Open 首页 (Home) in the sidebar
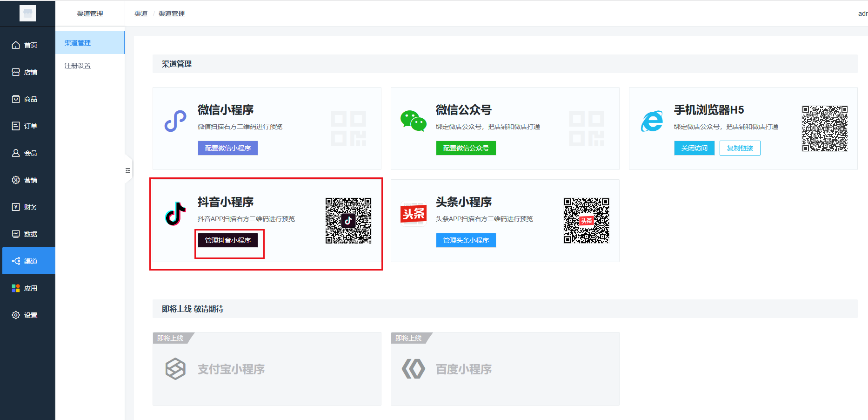Viewport: 868px width, 420px height. coord(27,45)
